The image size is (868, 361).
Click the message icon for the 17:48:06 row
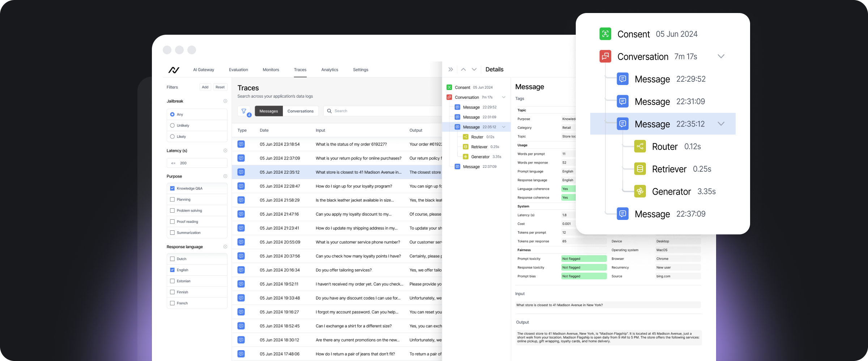(x=241, y=354)
